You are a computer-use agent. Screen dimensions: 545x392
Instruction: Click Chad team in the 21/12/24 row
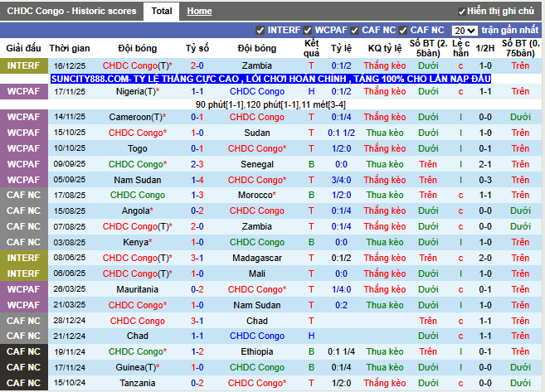click(138, 336)
